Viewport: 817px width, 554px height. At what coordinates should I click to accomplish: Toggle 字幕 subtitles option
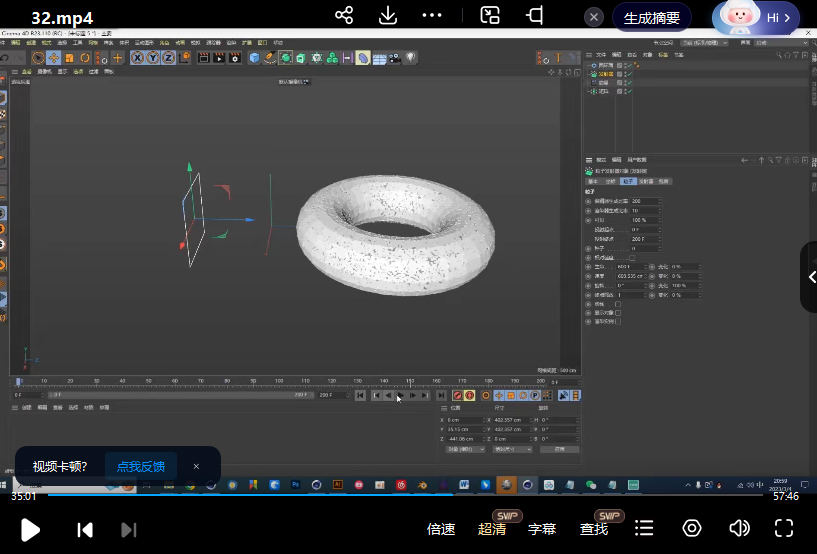(x=542, y=529)
